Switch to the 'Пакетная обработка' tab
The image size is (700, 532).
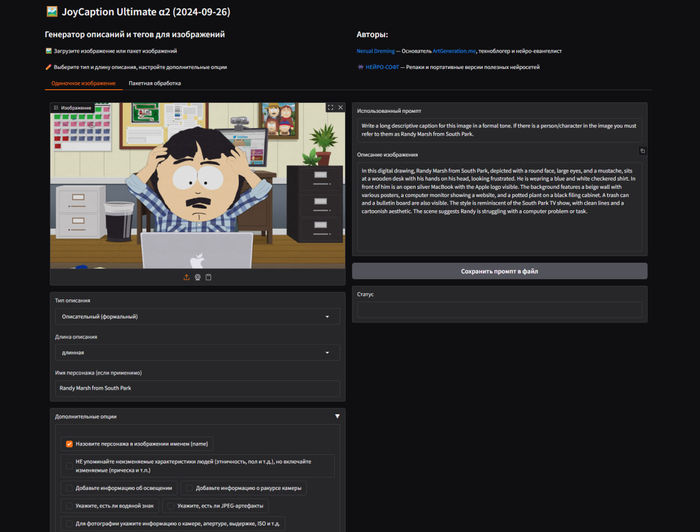coord(154,84)
